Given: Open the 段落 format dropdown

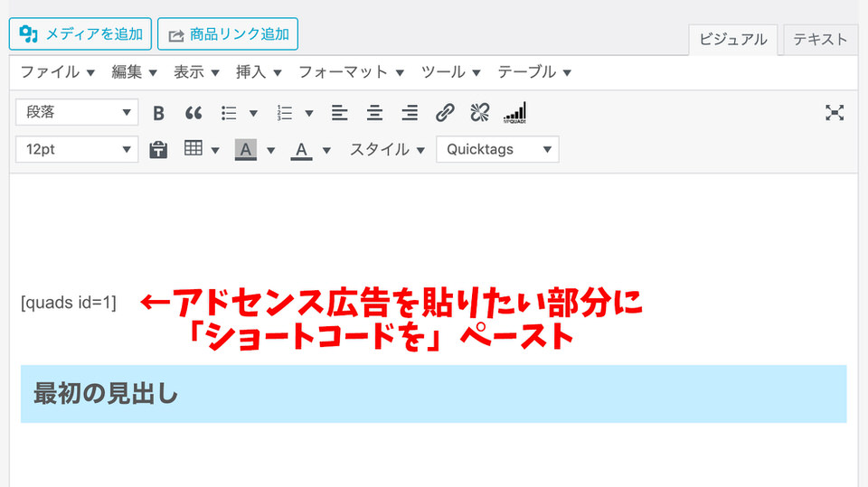Looking at the screenshot, I should pyautogui.click(x=77, y=112).
